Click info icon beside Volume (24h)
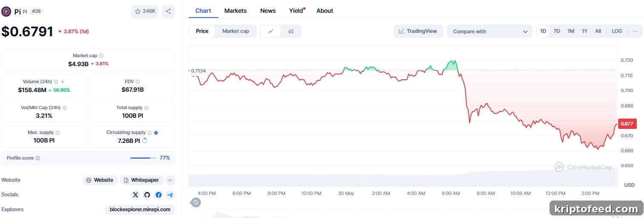Screen dimensions: 644x218 [x=56, y=82]
